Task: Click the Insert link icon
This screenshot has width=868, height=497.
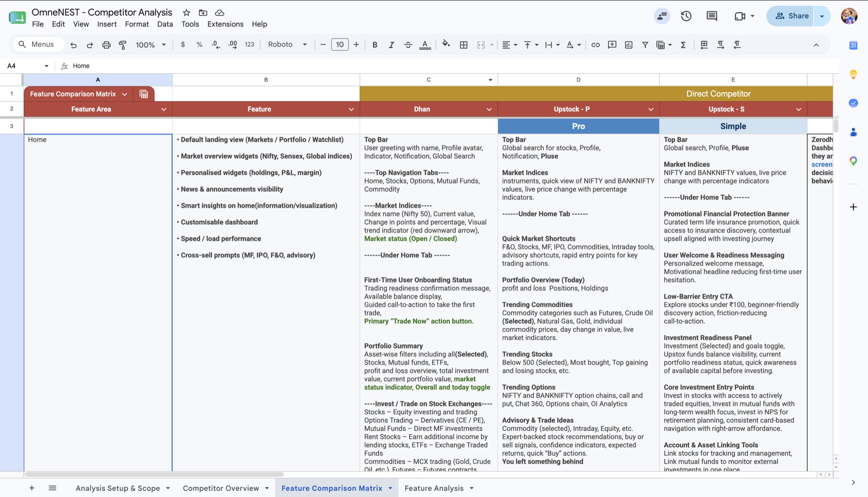Action: (595, 45)
